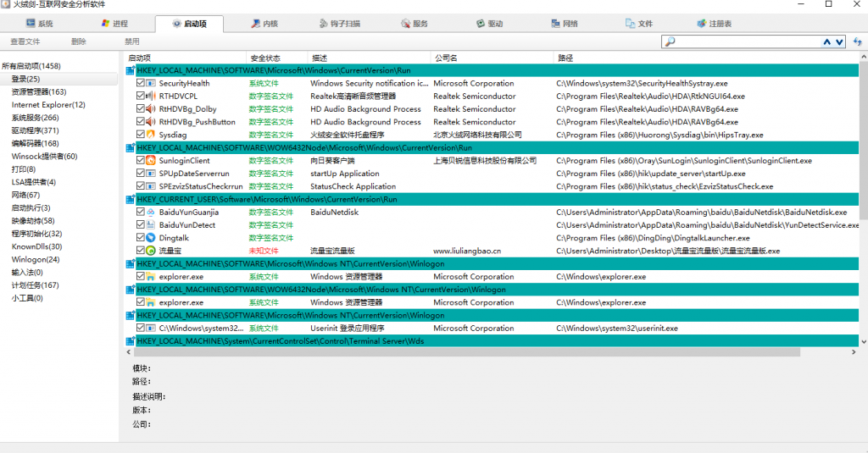868x453 pixels.
Task: Toggle the SPUpDateServerrun checkbox
Action: (141, 173)
